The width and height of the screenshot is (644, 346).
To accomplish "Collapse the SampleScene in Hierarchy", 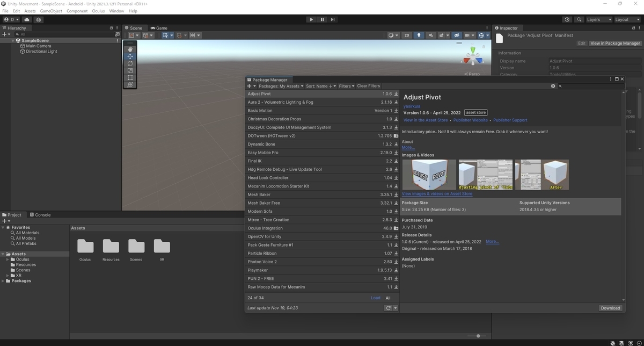I will pos(13,41).
